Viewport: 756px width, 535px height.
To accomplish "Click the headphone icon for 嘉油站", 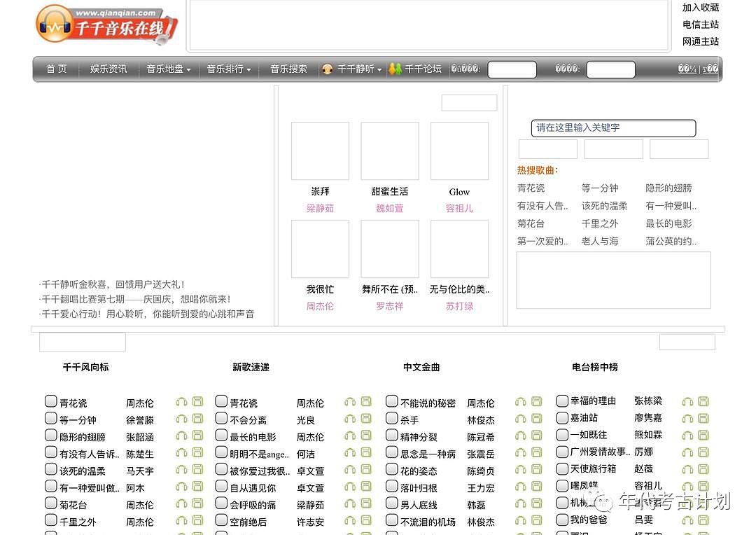I will pyautogui.click(x=687, y=418).
